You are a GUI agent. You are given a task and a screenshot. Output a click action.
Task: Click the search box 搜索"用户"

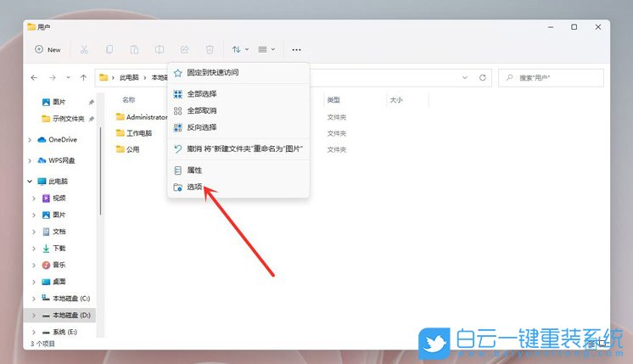tap(551, 77)
